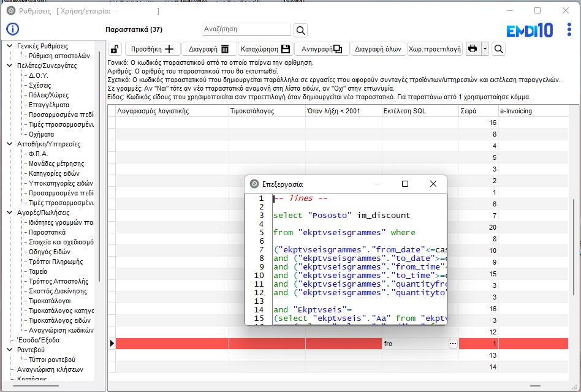This screenshot has width=581, height=392.
Task: Select Υποκατηγορίες ειδών in the tree
Action: 61,183
